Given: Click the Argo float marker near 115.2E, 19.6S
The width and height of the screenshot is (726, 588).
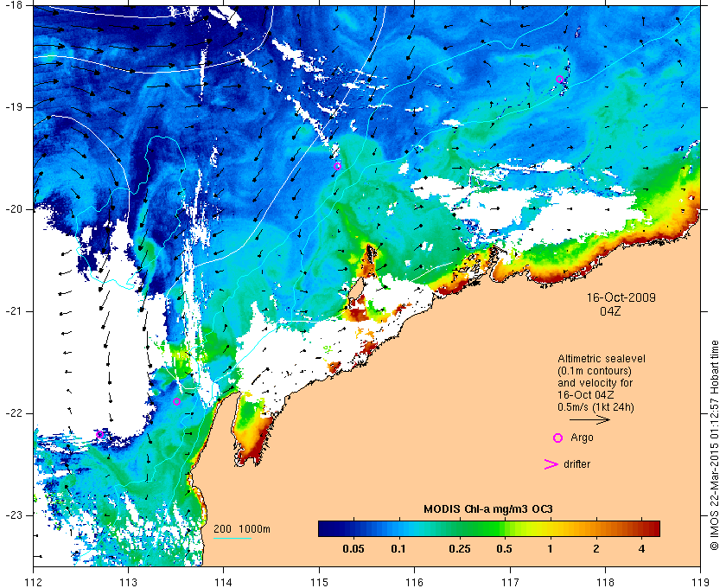Looking at the screenshot, I should pyautogui.click(x=338, y=166).
